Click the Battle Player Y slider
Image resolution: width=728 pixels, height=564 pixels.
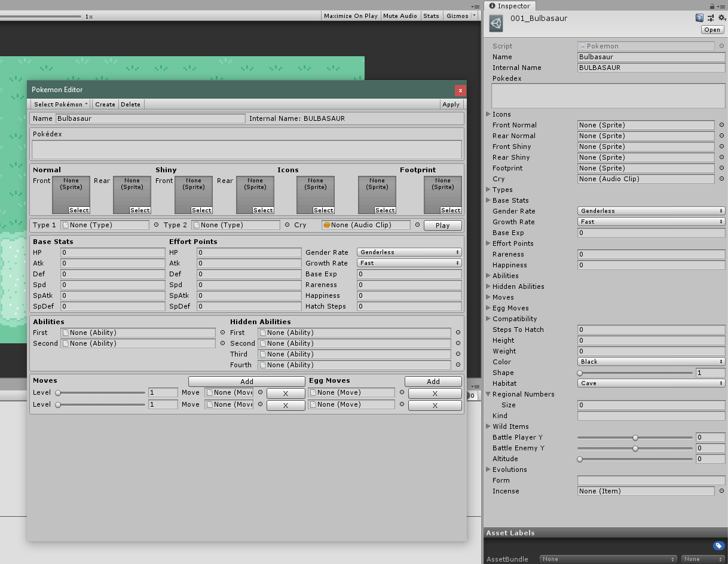635,437
